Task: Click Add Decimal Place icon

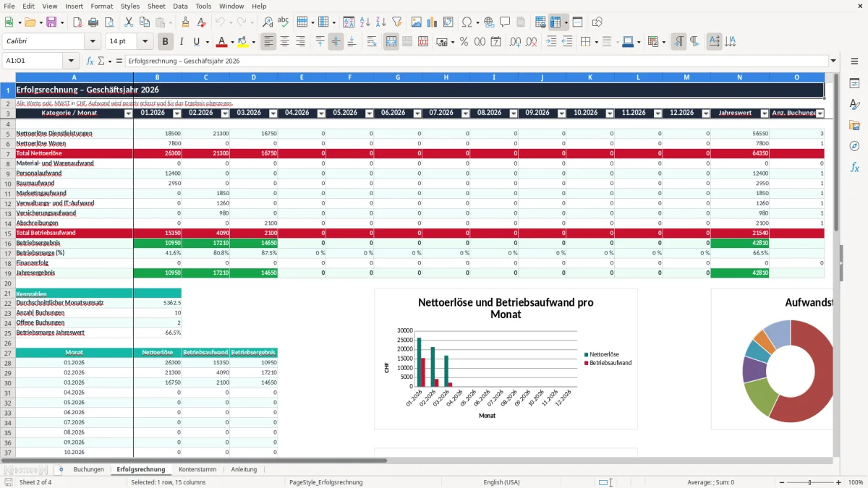Action: [x=516, y=42]
